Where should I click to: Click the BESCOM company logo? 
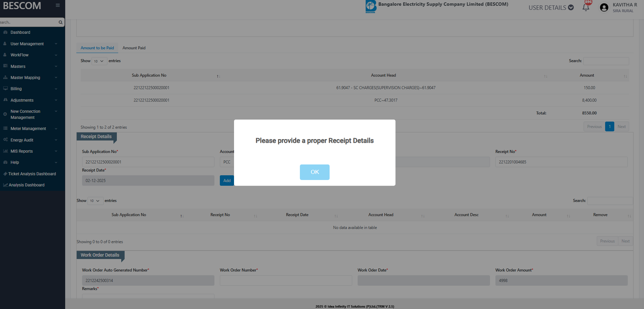pos(370,7)
